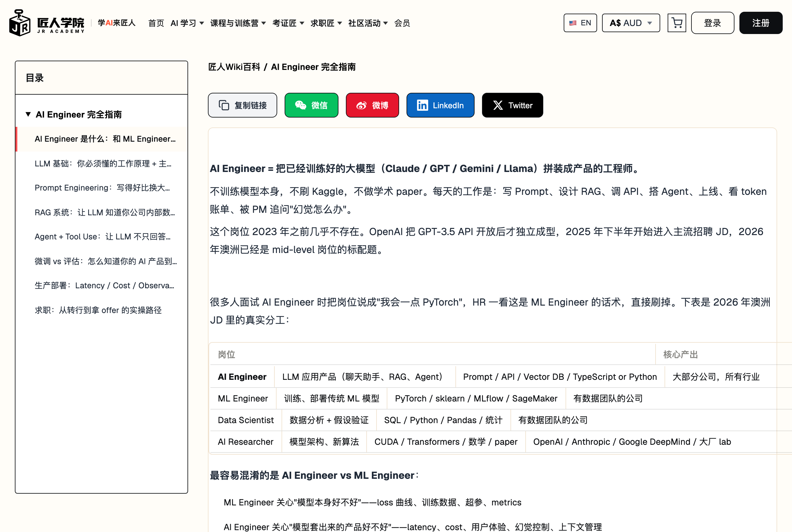Click the Weibo logo icon
Image resolution: width=792 pixels, height=532 pixels.
pos(361,105)
